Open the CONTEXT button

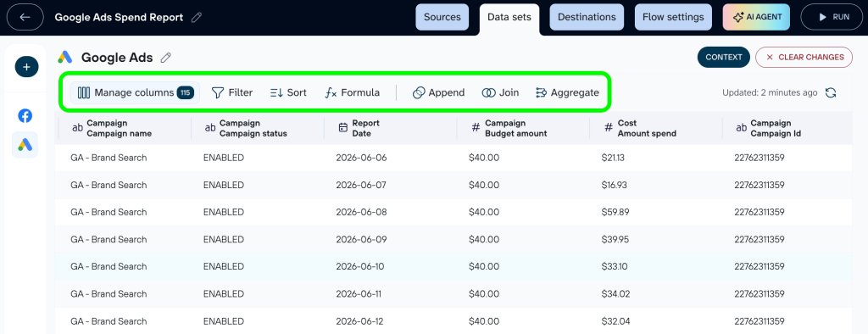point(724,57)
